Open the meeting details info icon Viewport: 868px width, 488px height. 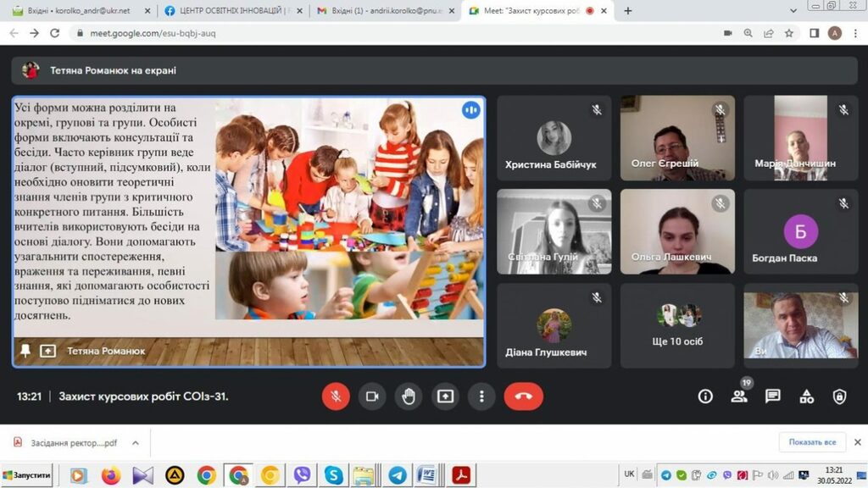coord(704,396)
